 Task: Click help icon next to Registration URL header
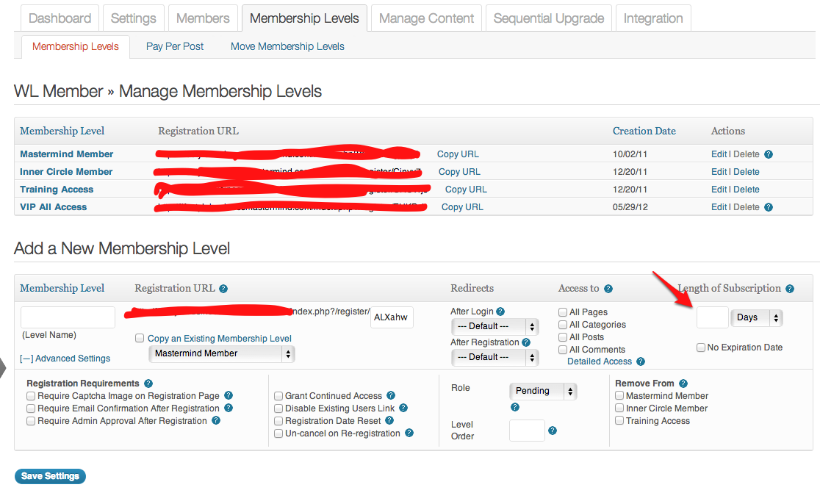point(223,289)
